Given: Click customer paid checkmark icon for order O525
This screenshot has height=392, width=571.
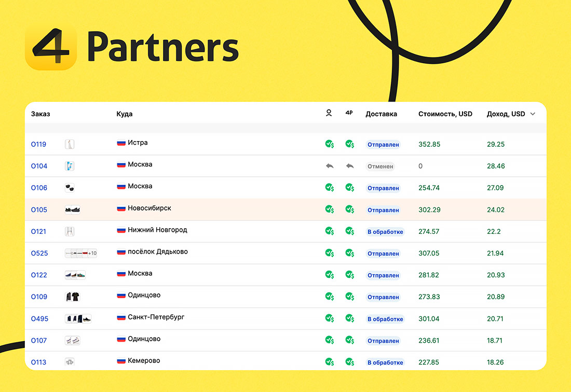Looking at the screenshot, I should point(329,253).
